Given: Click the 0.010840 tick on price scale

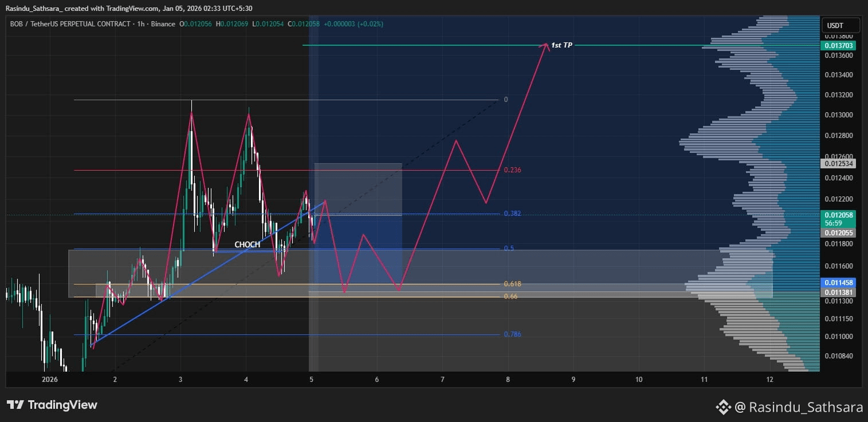Looking at the screenshot, I should pos(839,357).
